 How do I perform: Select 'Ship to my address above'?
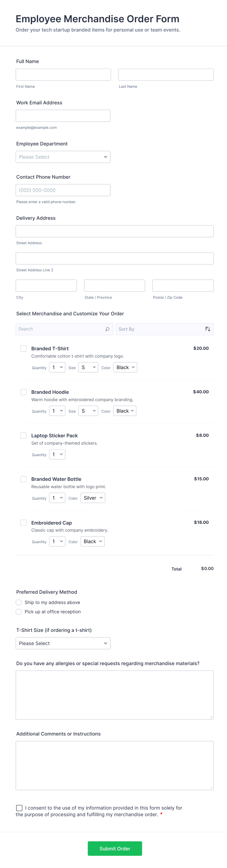(x=19, y=602)
